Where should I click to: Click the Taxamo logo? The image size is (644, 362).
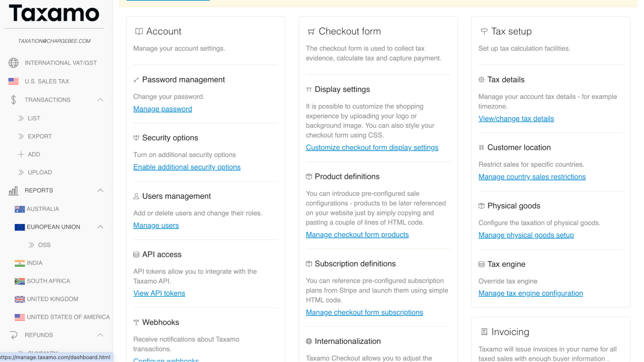[54, 14]
